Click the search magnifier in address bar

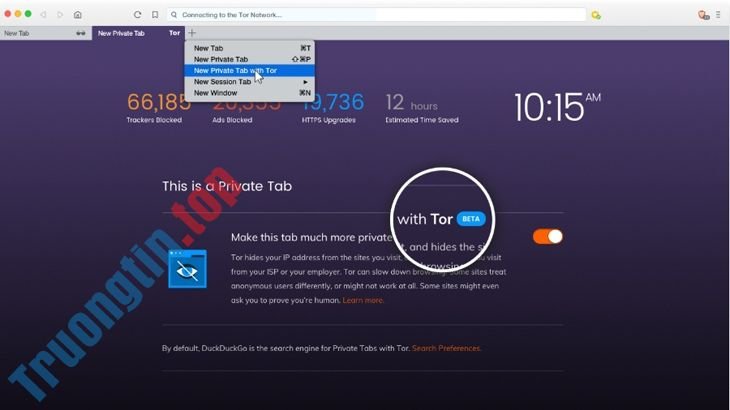[174, 14]
